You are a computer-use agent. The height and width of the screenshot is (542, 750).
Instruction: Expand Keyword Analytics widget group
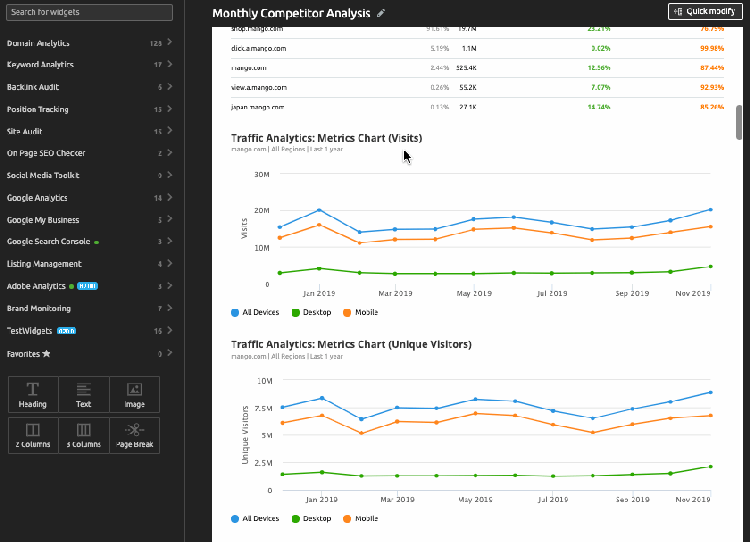click(89, 65)
